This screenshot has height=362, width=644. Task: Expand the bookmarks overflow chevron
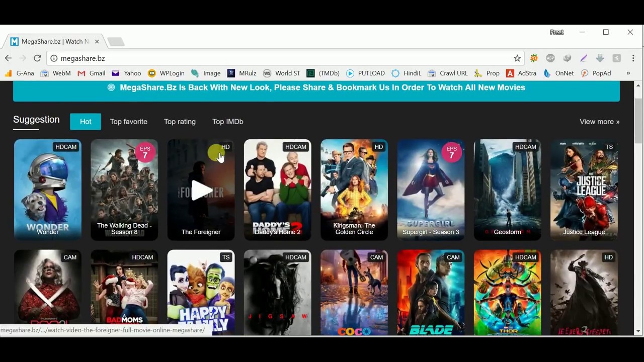point(628,73)
